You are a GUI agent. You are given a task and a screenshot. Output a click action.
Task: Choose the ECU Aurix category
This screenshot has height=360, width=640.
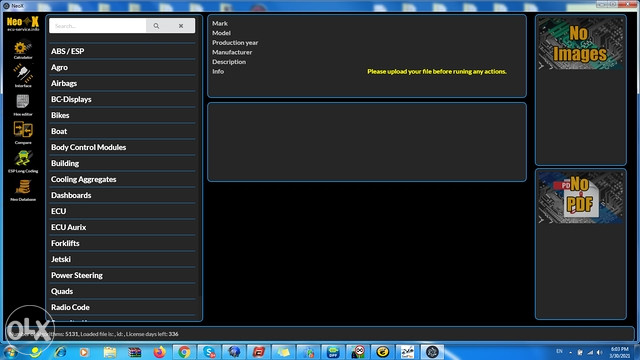(122, 227)
